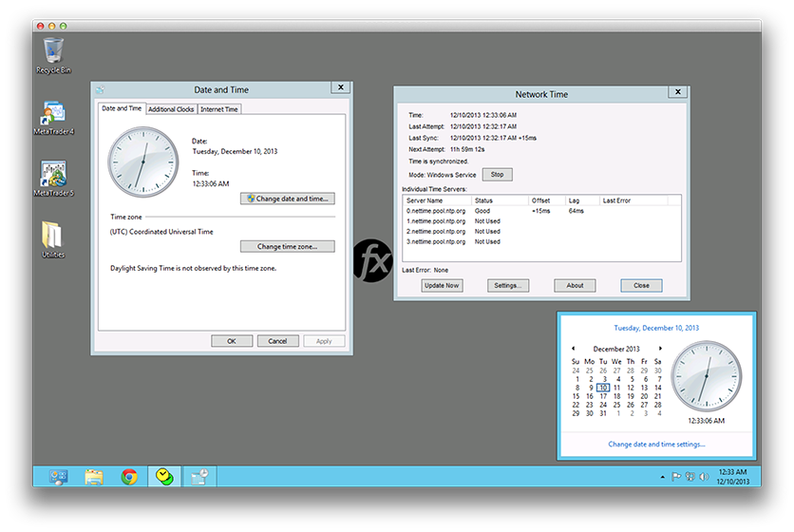The width and height of the screenshot is (794, 532).
Task: Open File Explorer in the taskbar
Action: click(x=94, y=476)
